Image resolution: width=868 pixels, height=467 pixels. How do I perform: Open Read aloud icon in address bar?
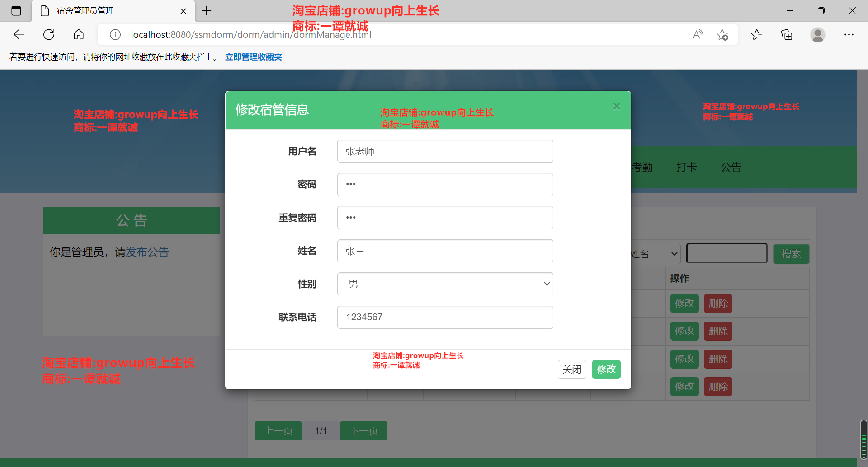[x=698, y=34]
